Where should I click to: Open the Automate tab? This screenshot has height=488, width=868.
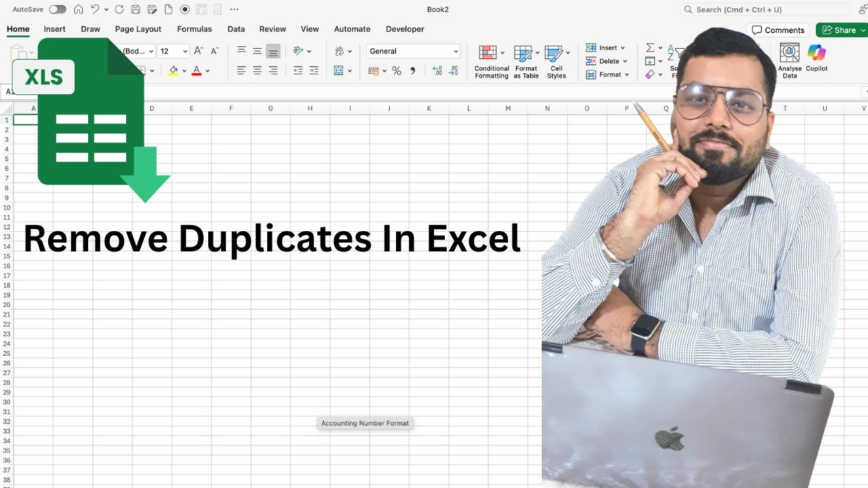click(352, 29)
